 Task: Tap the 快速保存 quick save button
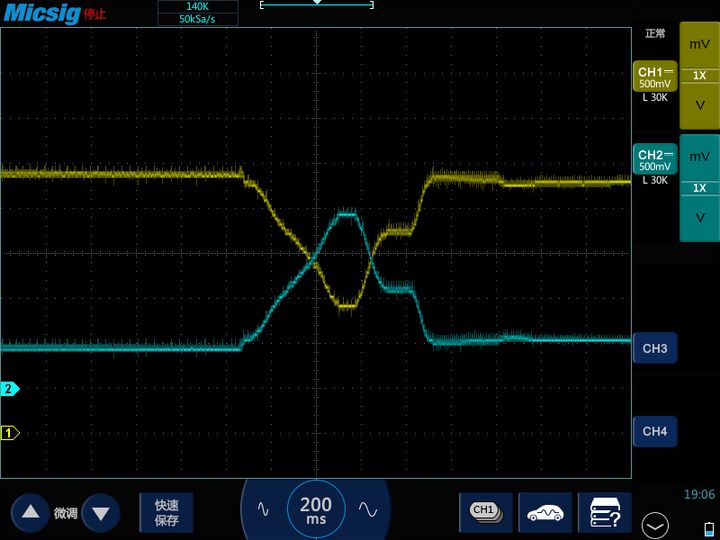166,512
